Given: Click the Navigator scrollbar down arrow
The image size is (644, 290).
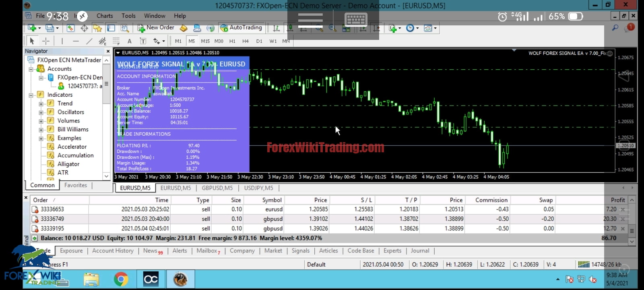Looking at the screenshot, I should 106,176.
